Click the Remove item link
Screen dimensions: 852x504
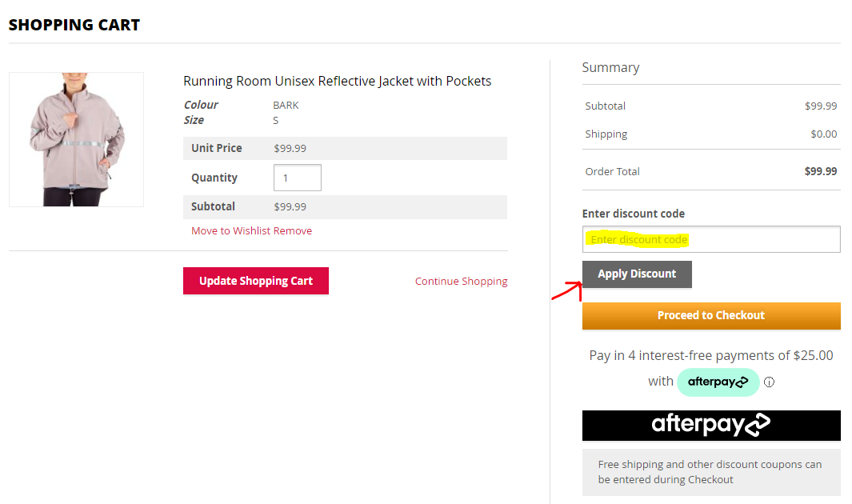pos(292,231)
